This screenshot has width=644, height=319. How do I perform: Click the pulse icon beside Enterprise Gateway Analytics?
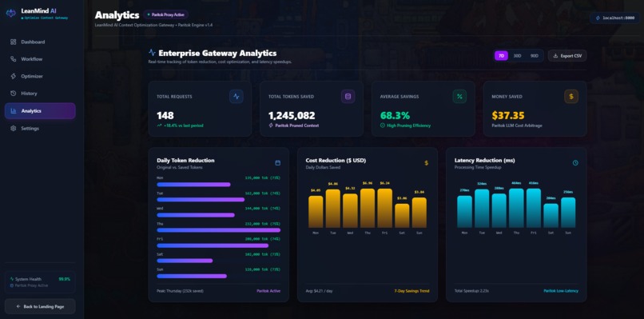tap(152, 53)
